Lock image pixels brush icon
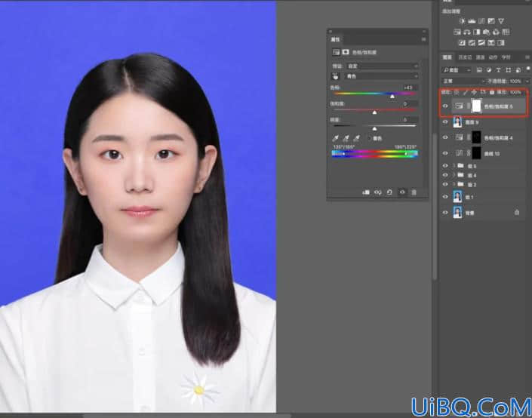 (x=465, y=92)
